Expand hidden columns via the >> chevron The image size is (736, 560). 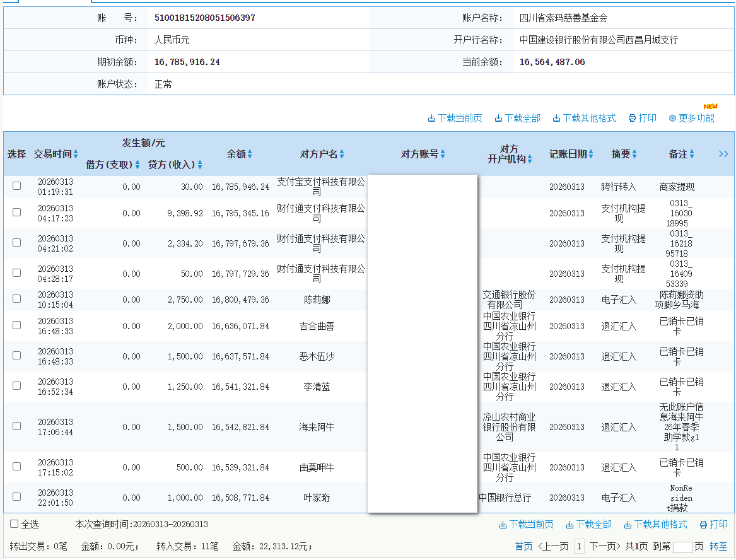[724, 154]
